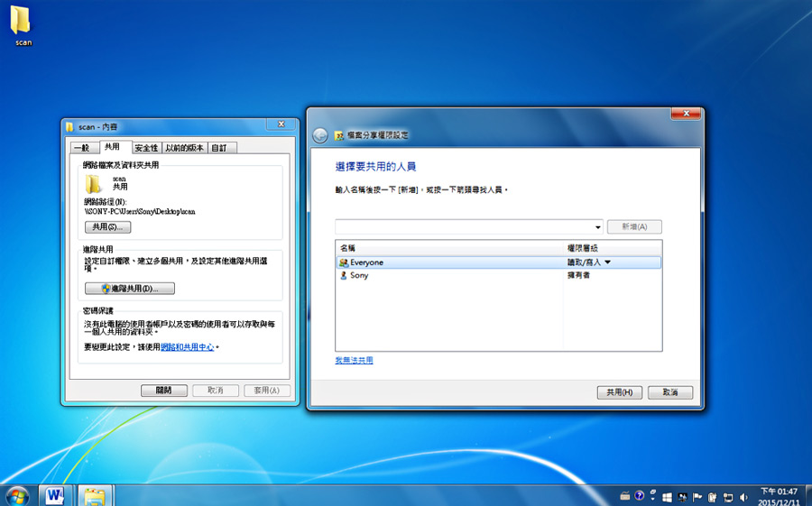Select the Sony row in the list
The height and width of the screenshot is (506, 812).
point(499,275)
